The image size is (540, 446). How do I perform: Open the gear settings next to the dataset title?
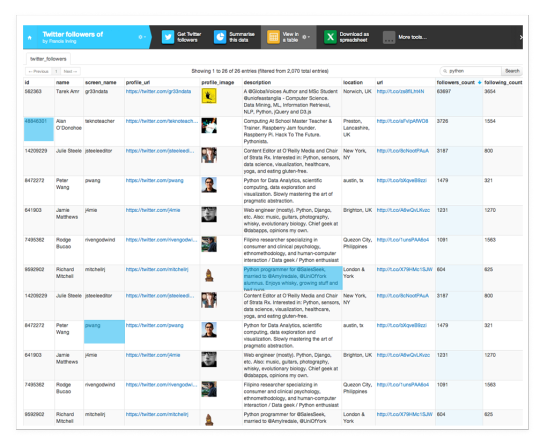coord(142,37)
